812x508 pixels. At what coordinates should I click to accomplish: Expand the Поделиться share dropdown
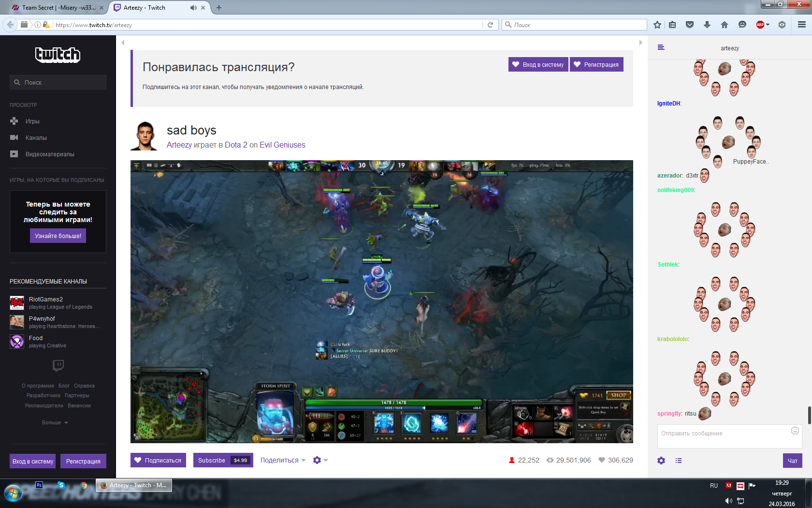(x=283, y=460)
